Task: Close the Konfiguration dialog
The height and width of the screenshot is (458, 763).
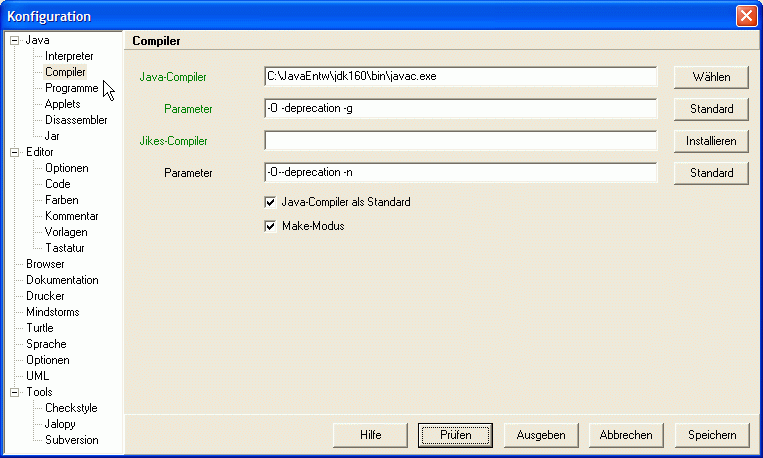Action: point(746,16)
